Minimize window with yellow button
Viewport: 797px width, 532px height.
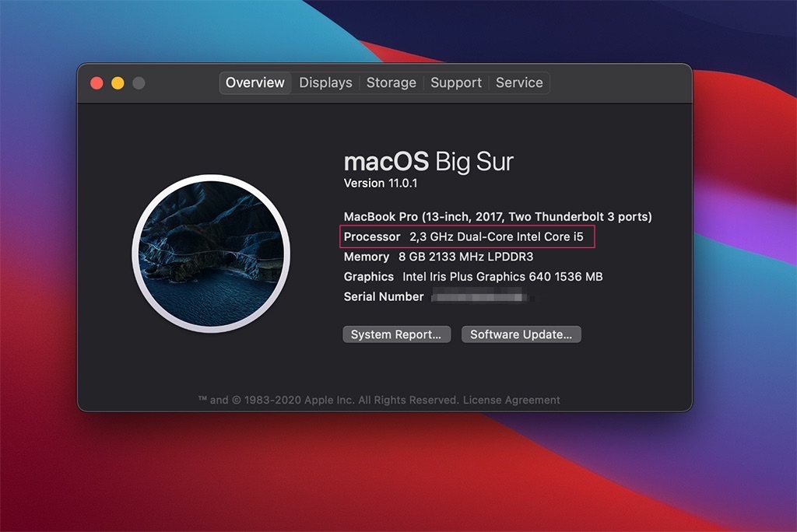[x=118, y=82]
